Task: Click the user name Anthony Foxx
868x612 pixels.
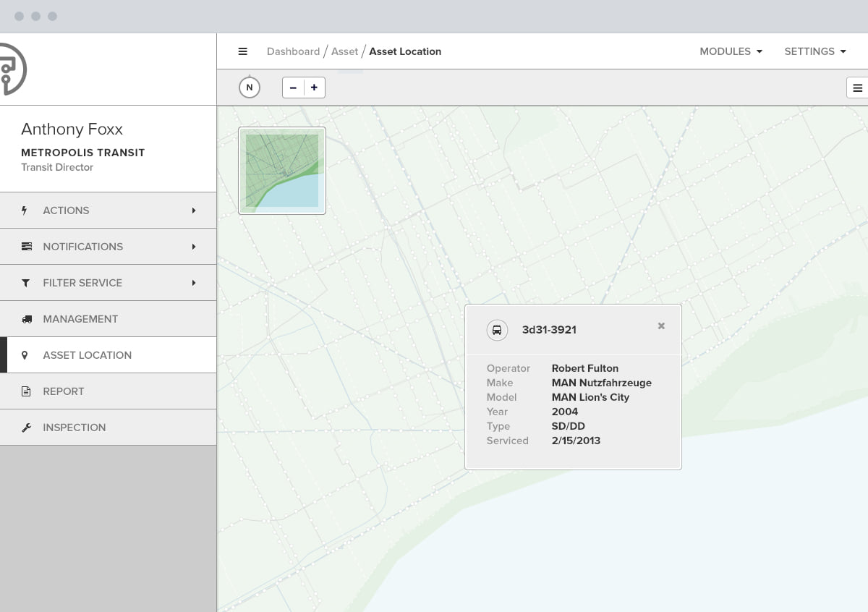Action: tap(72, 129)
